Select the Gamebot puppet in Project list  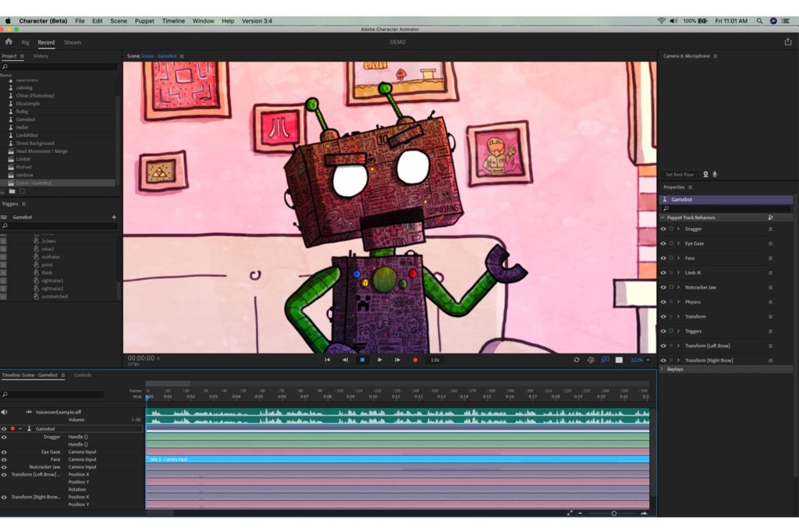pyautogui.click(x=26, y=119)
